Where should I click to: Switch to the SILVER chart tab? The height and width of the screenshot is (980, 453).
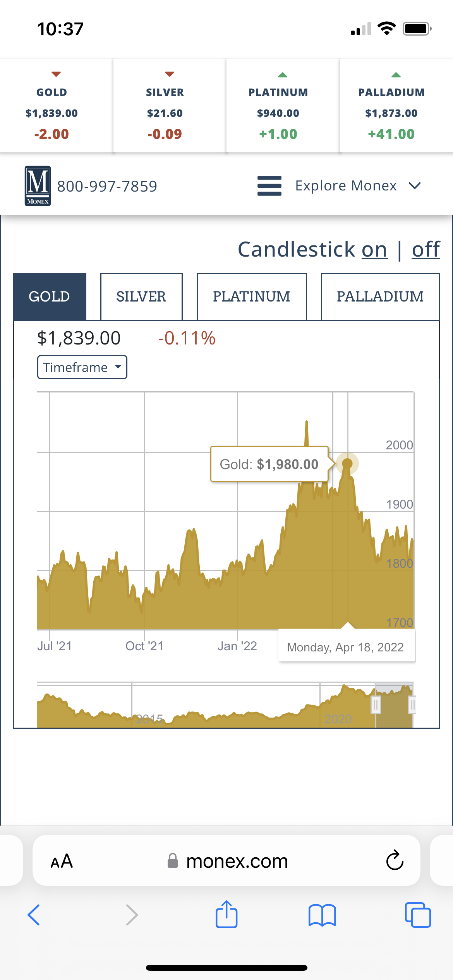coord(141,296)
